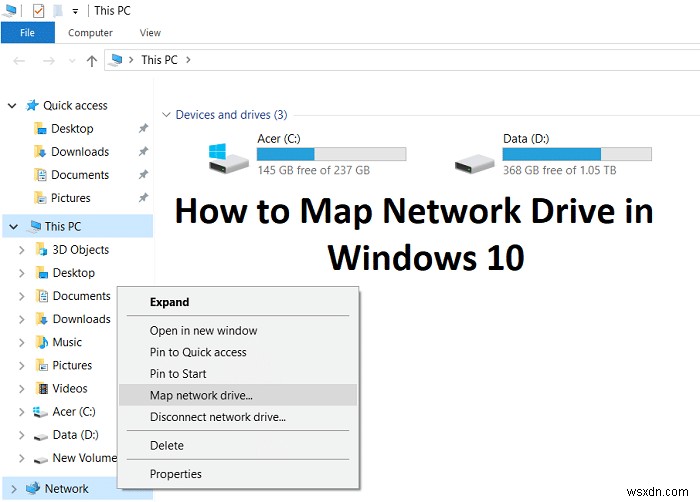Select the 3D Objects folder icon
Viewport: 700px width, 502px height.
click(41, 249)
